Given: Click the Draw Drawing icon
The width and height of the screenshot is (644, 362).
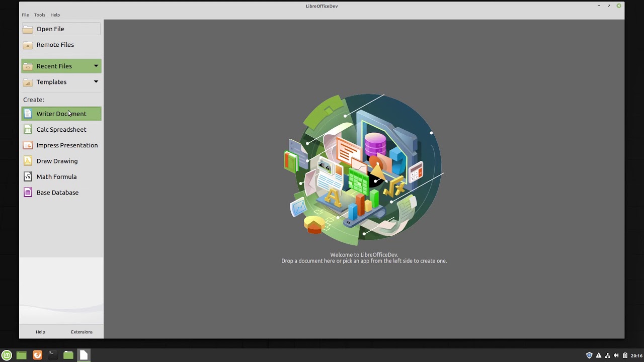Looking at the screenshot, I should pyautogui.click(x=28, y=161).
